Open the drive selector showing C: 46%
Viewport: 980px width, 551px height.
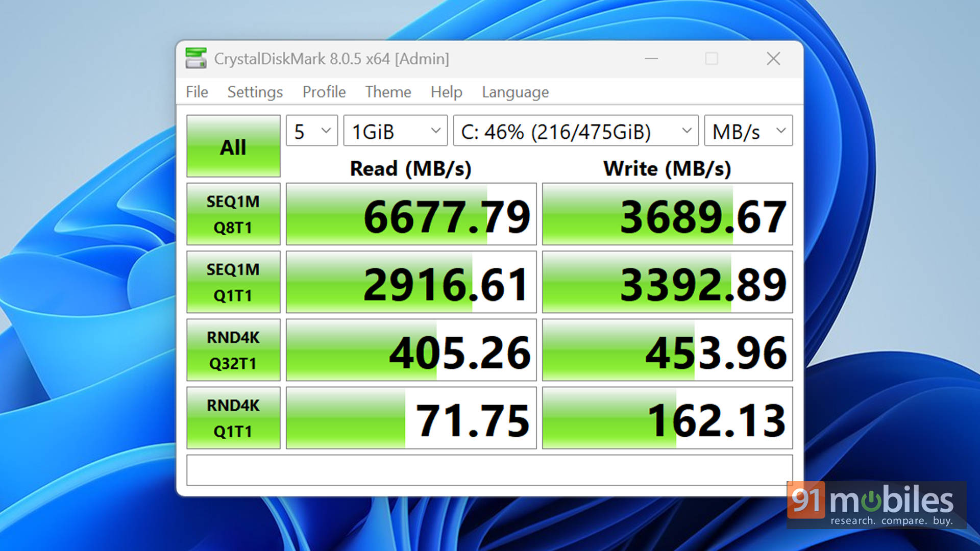click(576, 131)
